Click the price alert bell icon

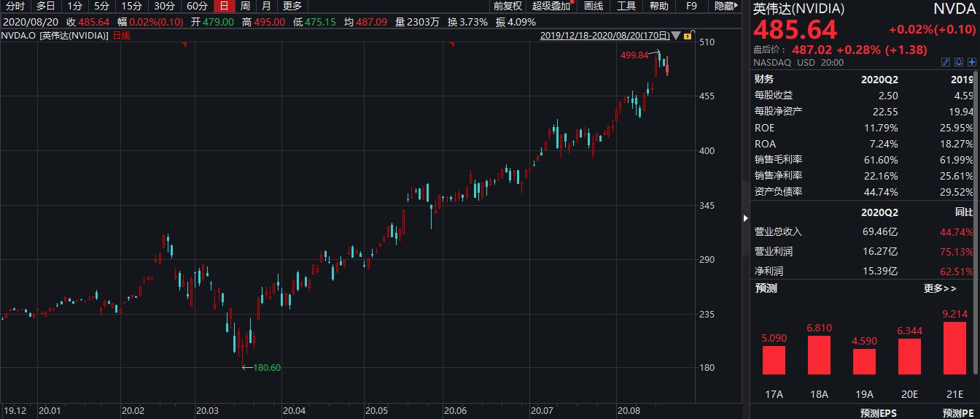pyautogui.click(x=959, y=62)
